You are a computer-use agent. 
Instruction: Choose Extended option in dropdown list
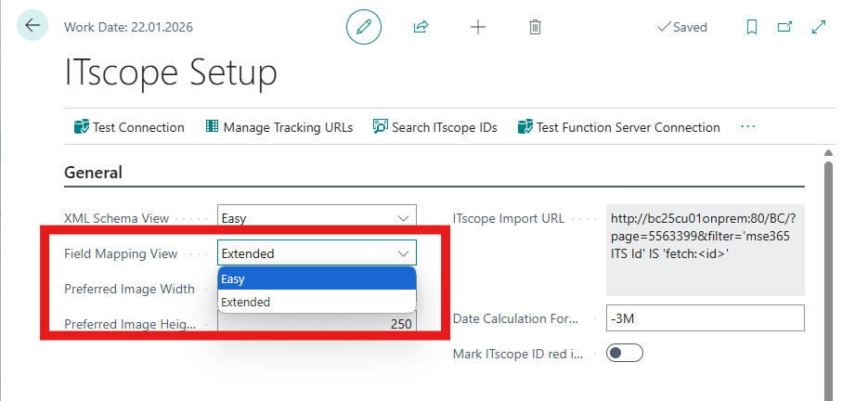[x=316, y=302]
